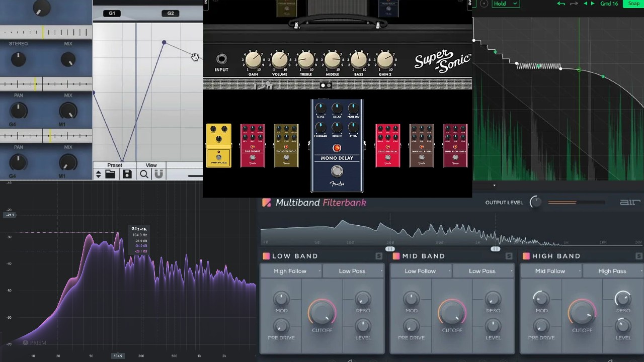This screenshot has width=644, height=362.
Task: Click the STEREO knob in the blue panel
Action: point(18,59)
